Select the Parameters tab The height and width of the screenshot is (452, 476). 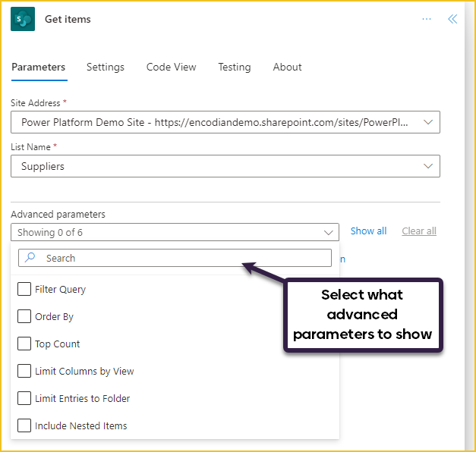(39, 67)
